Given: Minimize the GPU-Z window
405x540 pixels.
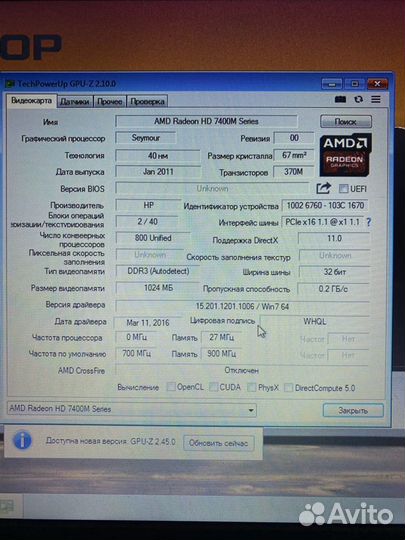Looking at the screenshot, I should [332, 84].
